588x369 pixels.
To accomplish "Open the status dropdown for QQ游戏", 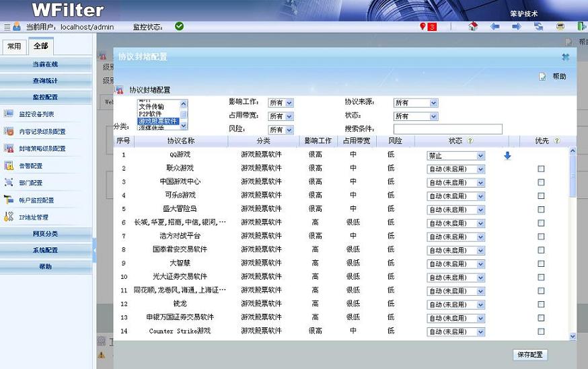I will click(x=455, y=155).
